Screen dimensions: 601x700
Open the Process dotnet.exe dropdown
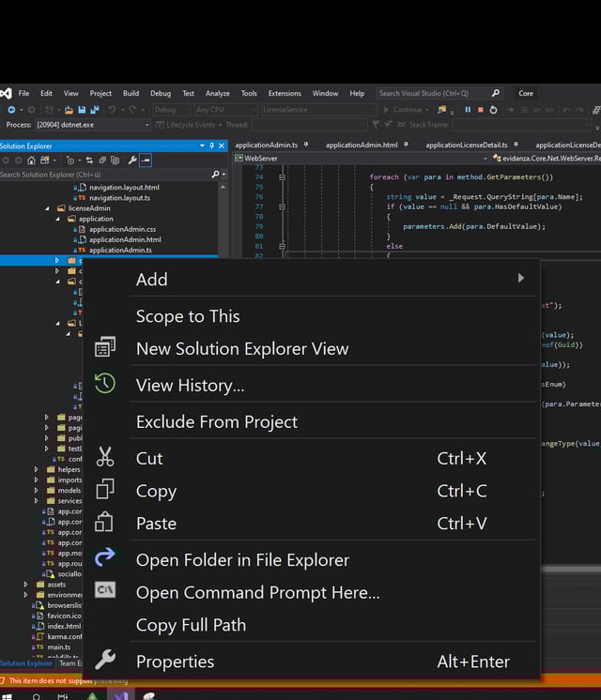pos(146,125)
